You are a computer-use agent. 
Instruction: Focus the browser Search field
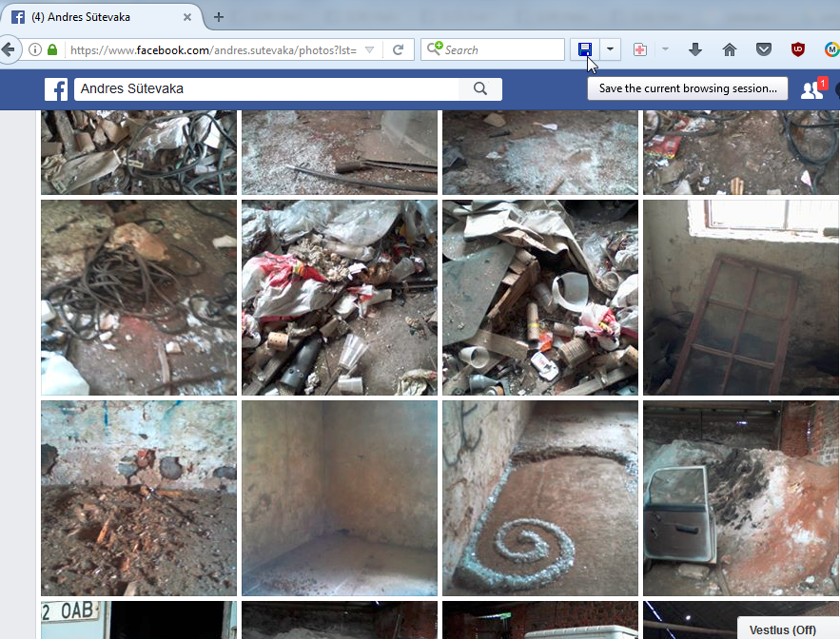point(493,49)
